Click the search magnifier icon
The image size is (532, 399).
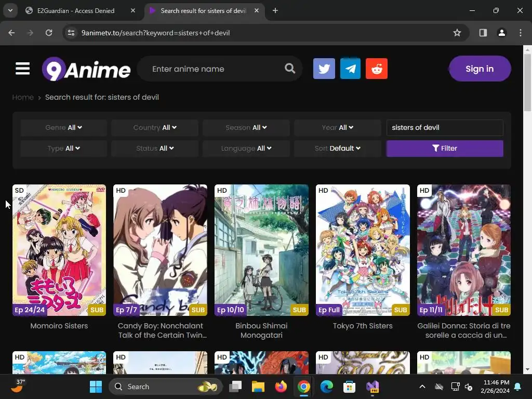tap(290, 69)
